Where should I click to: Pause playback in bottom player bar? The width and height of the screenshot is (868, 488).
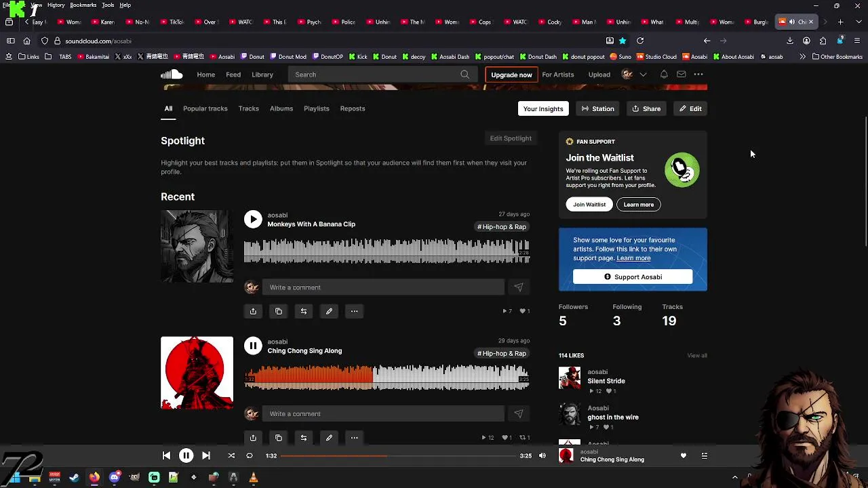186,456
